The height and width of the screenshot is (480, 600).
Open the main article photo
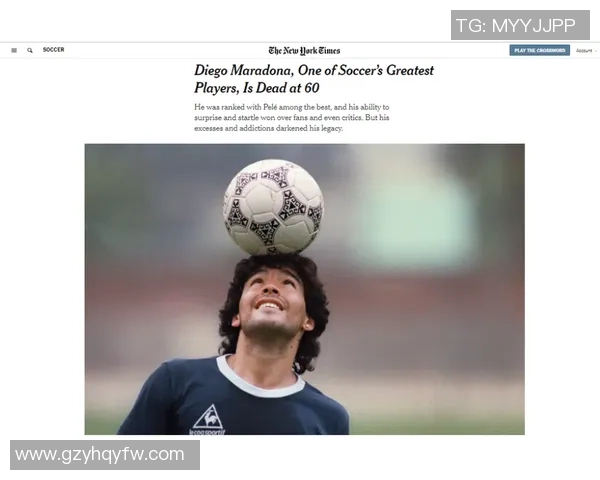click(305, 289)
